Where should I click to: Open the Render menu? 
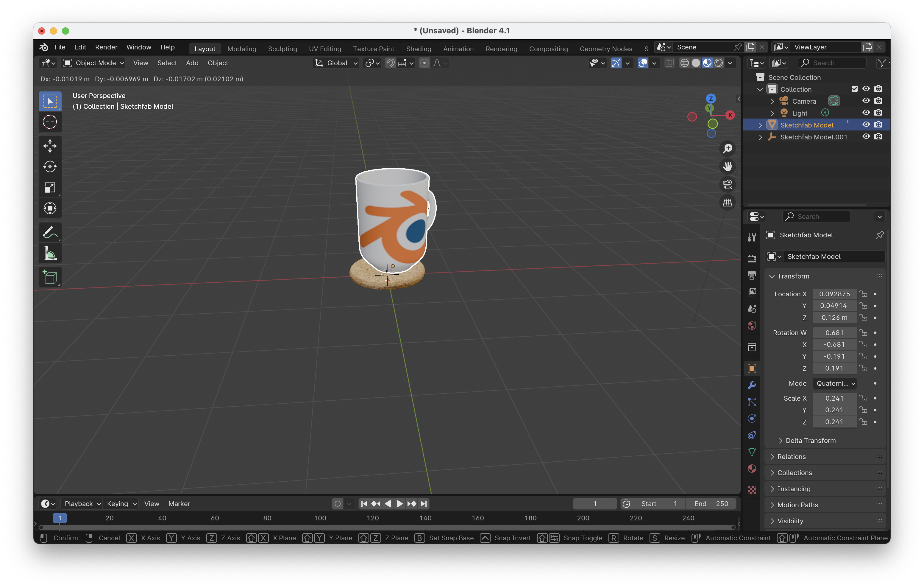pos(106,47)
